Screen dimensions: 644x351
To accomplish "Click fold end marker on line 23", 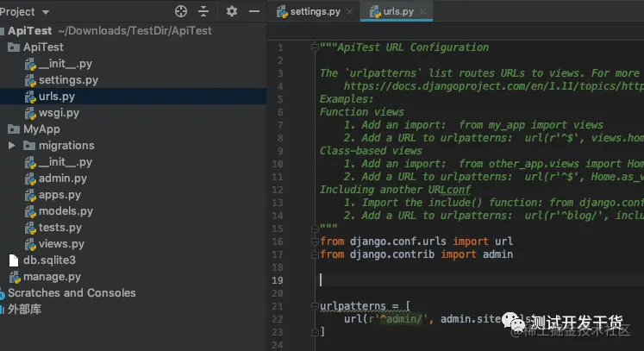I will coord(315,332).
